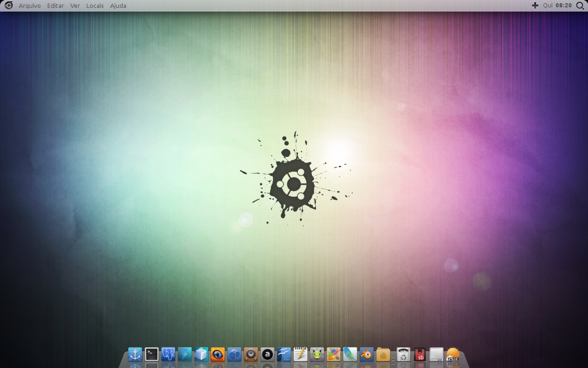Open the 3D cube application in dock

[201, 354]
